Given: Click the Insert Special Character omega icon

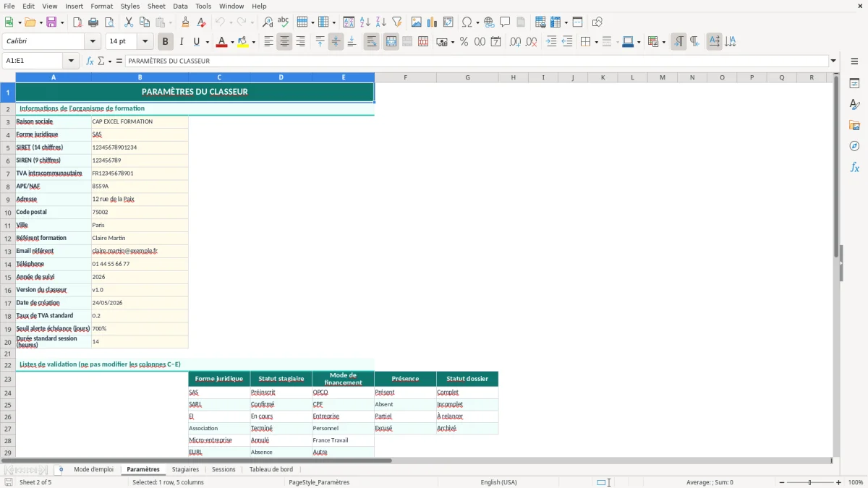Looking at the screenshot, I should pyautogui.click(x=467, y=22).
